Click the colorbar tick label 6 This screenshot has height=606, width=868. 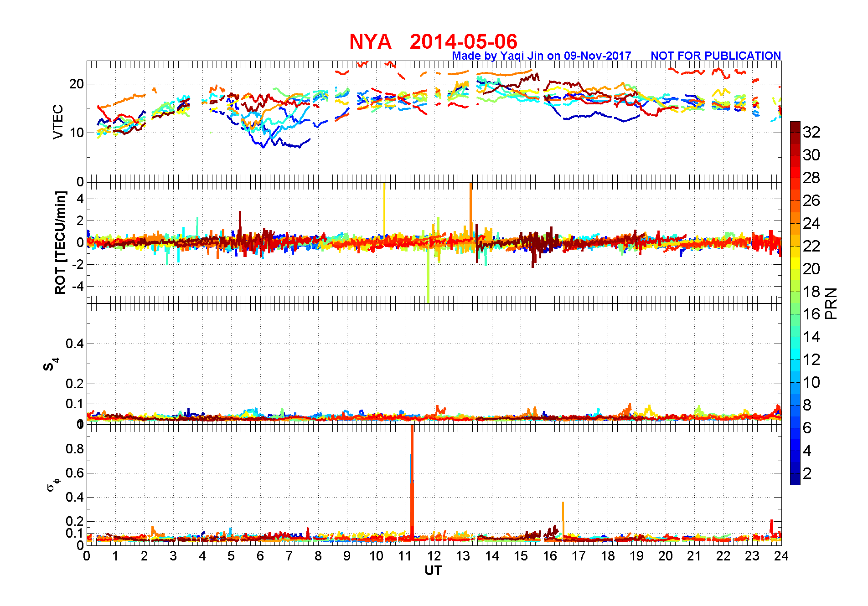click(807, 428)
